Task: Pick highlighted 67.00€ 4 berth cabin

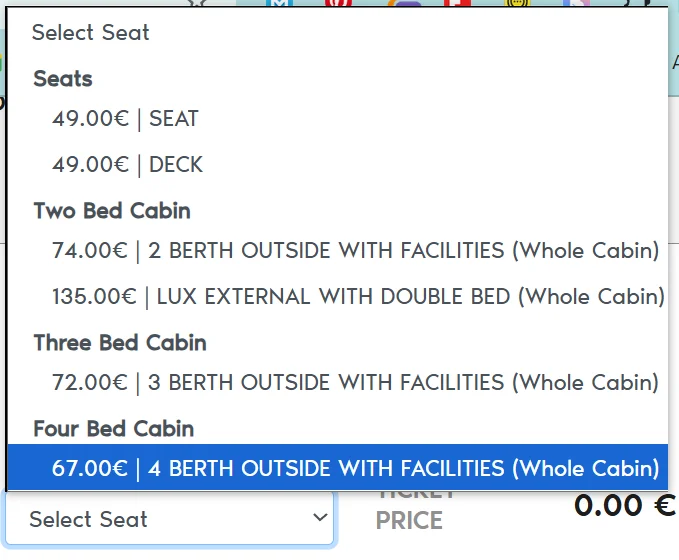Action: [x=337, y=468]
